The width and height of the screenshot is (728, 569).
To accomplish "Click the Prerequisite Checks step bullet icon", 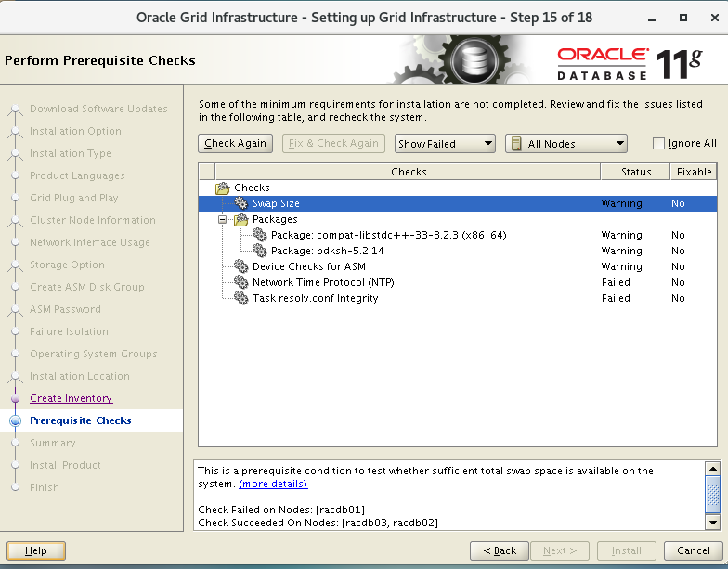I will point(15,421).
